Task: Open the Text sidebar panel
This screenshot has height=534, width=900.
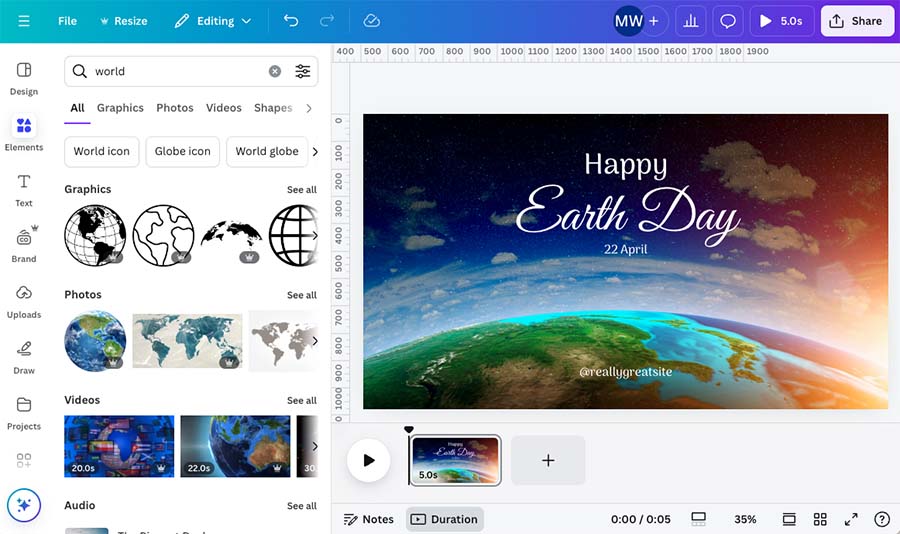Action: pos(24,190)
